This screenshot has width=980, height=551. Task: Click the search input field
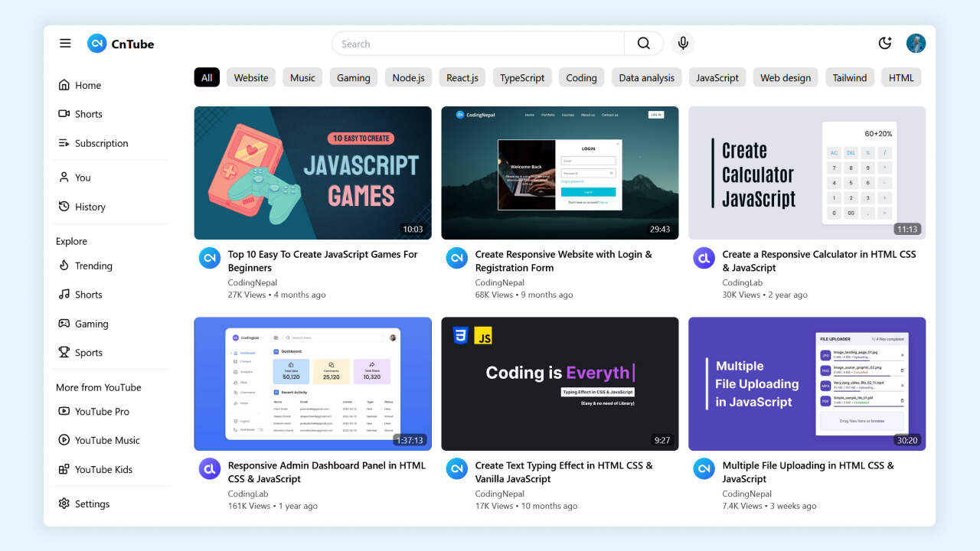[475, 44]
